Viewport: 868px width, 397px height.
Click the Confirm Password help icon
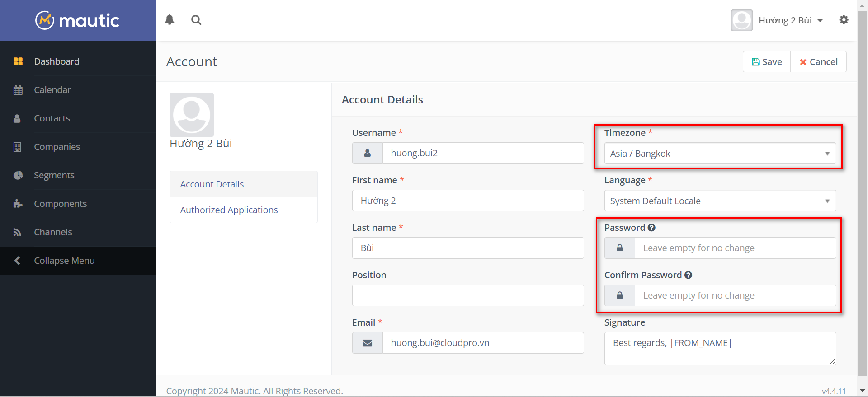tap(688, 275)
